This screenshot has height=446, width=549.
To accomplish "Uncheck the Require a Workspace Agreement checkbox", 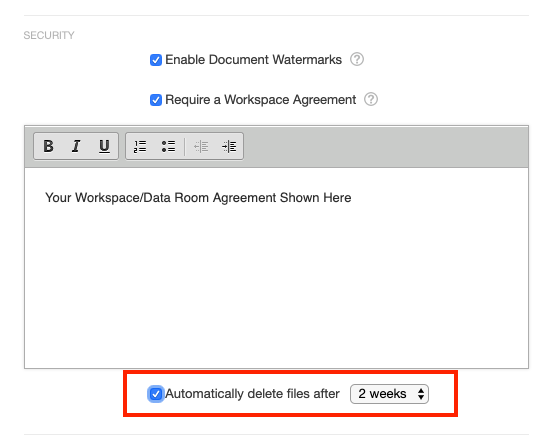I will click(156, 100).
